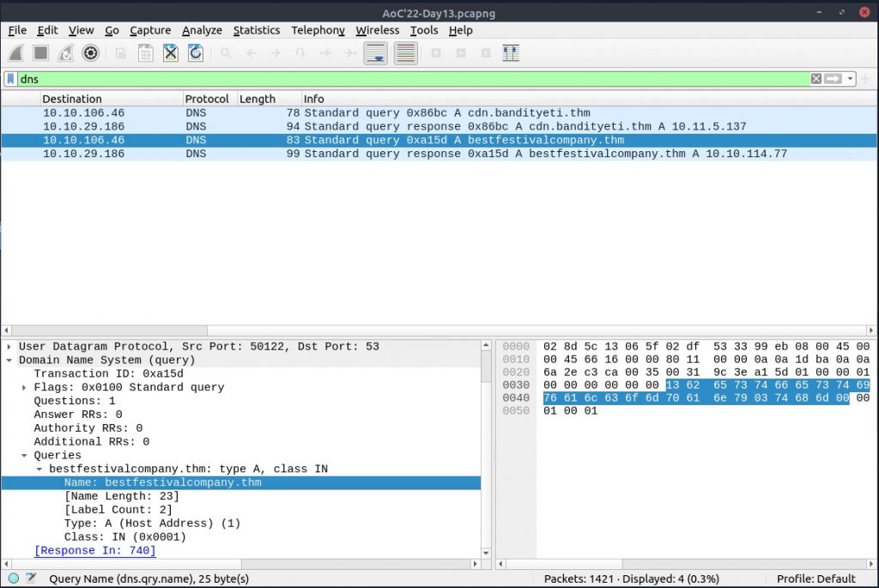Open the display filter history dropdown
Screen dimensions: 879x588
[851, 79]
